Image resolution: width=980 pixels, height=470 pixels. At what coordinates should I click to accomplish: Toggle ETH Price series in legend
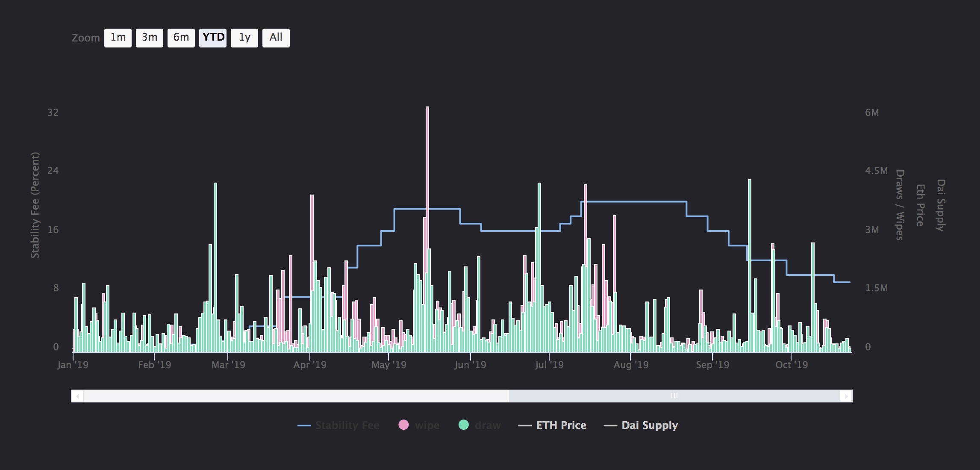[x=552, y=425]
